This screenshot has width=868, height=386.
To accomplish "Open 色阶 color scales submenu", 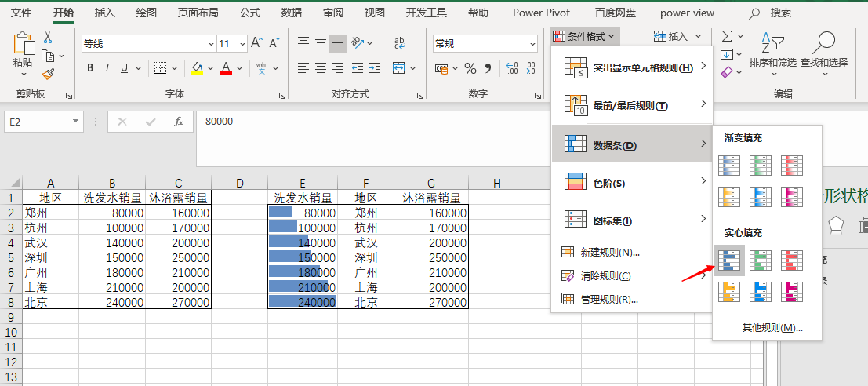I will coord(632,183).
